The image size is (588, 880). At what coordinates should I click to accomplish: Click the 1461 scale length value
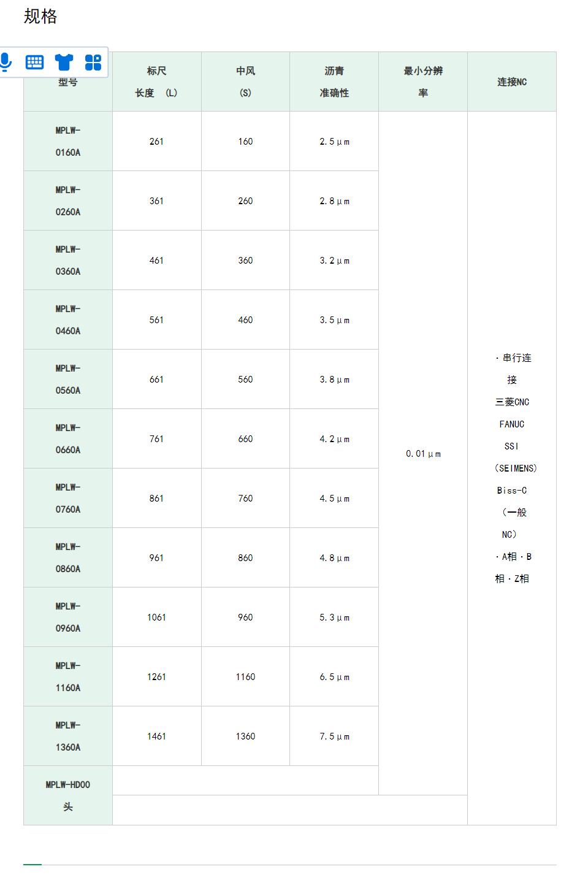[x=156, y=736]
